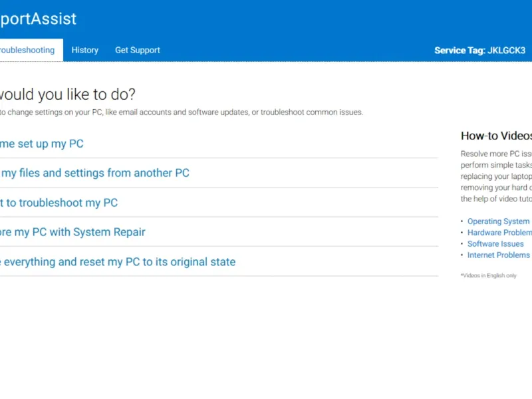This screenshot has height=399, width=532.
Task: Click the Service Tag JKLGCK3 label
Action: (479, 51)
